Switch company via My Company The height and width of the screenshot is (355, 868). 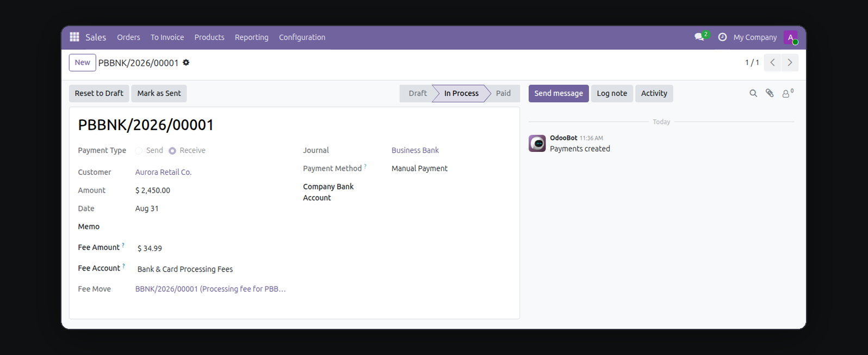tap(755, 37)
